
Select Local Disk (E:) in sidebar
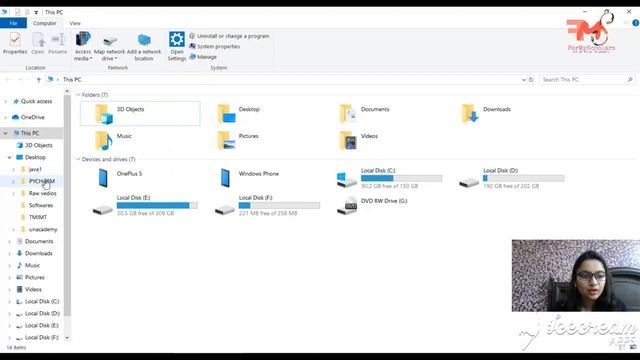42,325
